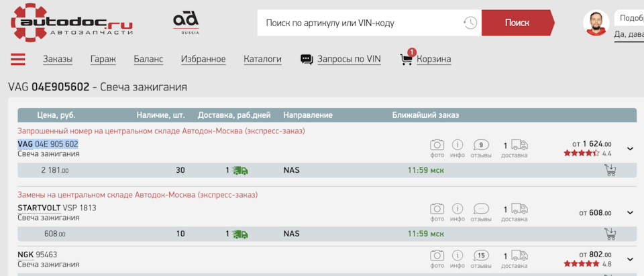Click NAS direction in VAG row
This screenshot has width=644, height=276.
click(x=291, y=170)
